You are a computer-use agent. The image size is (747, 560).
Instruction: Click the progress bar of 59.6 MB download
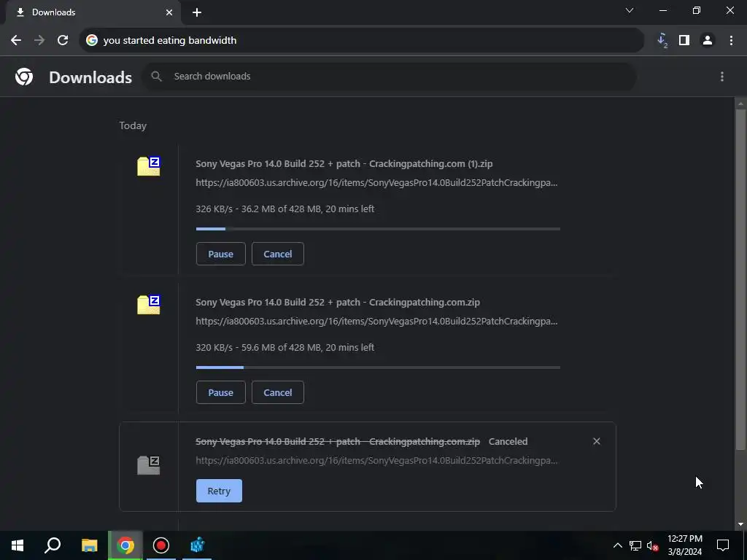click(378, 367)
